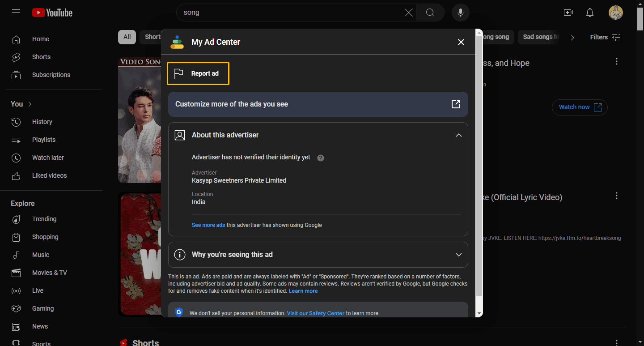Viewport: 644px width, 346px height.
Task: Follow the See more ads link
Action: 208,225
